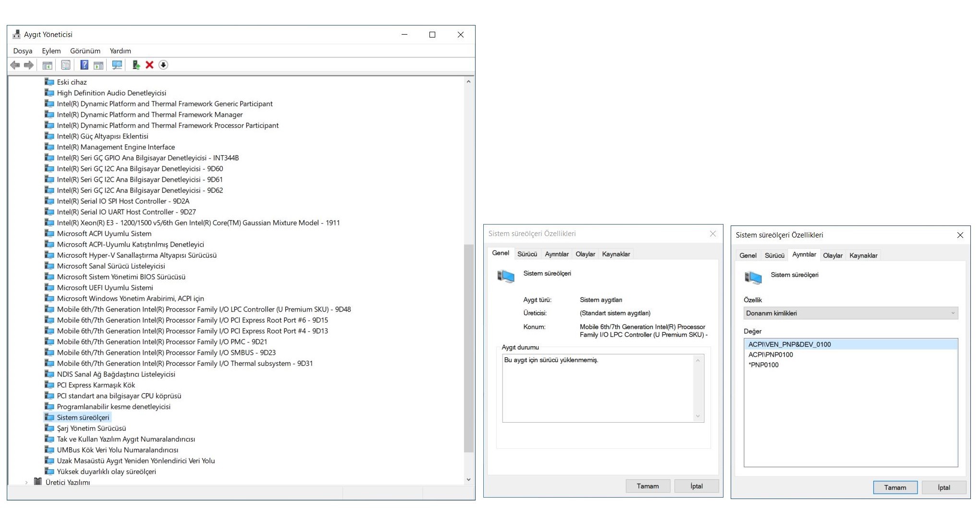Switch to Sürücü tab in left dialog
980x525 pixels.
(x=527, y=254)
